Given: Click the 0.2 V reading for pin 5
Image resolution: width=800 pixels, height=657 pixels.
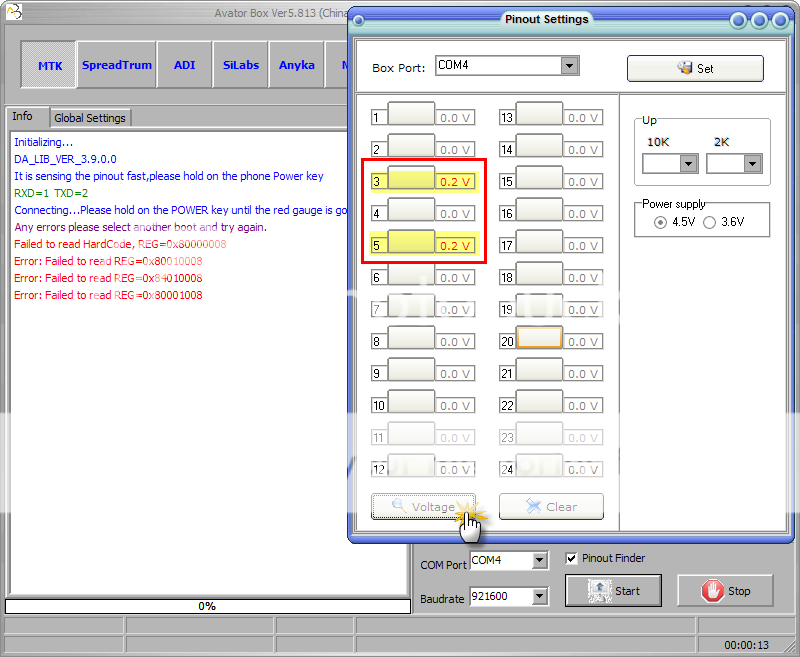Looking at the screenshot, I should [x=455, y=246].
